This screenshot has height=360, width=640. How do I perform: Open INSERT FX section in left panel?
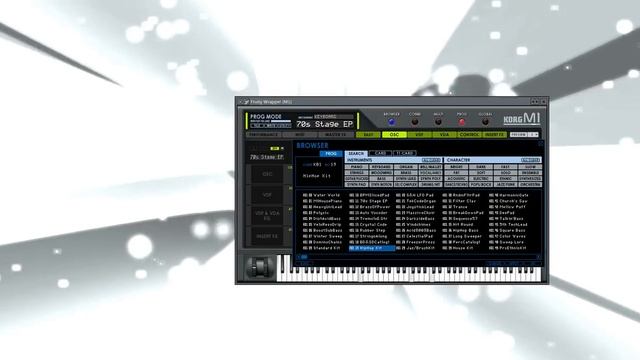(267, 236)
